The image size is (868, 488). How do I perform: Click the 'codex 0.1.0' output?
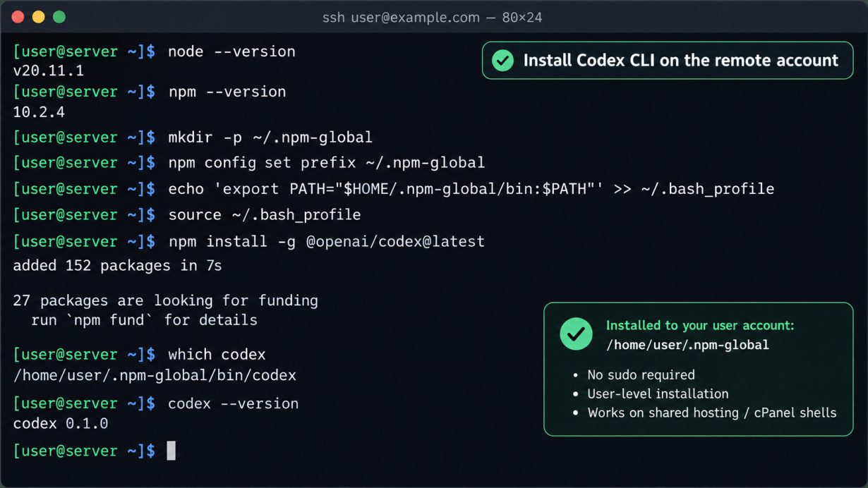[61, 424]
